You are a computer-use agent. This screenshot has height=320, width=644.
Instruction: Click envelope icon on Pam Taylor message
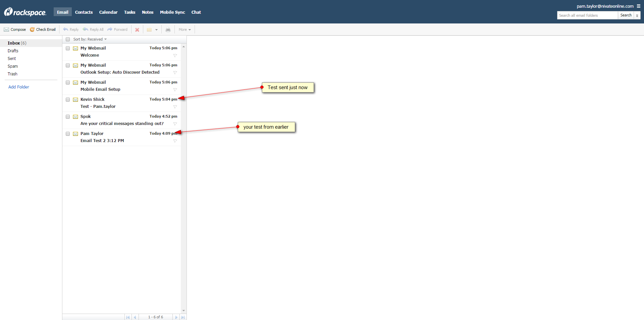click(x=75, y=134)
